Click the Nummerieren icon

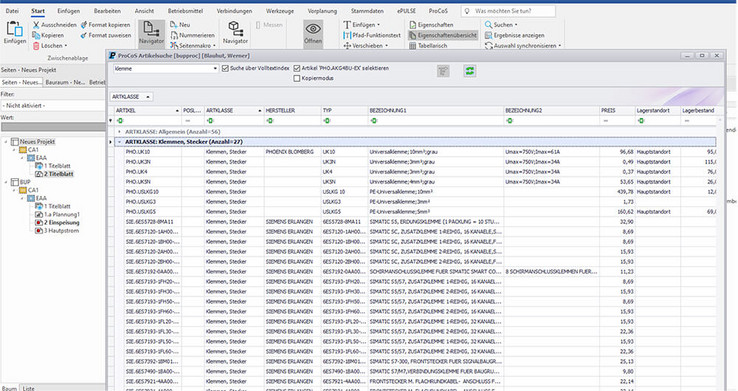[x=174, y=35]
